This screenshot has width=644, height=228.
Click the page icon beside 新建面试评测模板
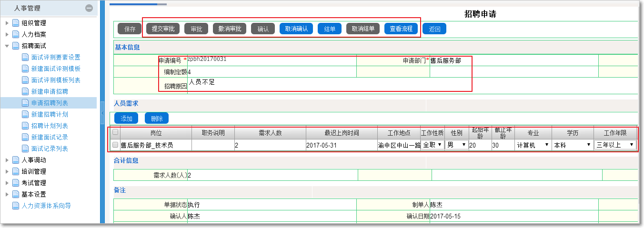(25, 69)
